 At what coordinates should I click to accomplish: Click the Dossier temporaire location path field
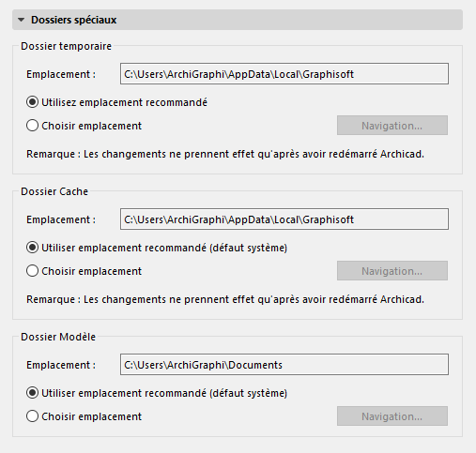(x=284, y=74)
